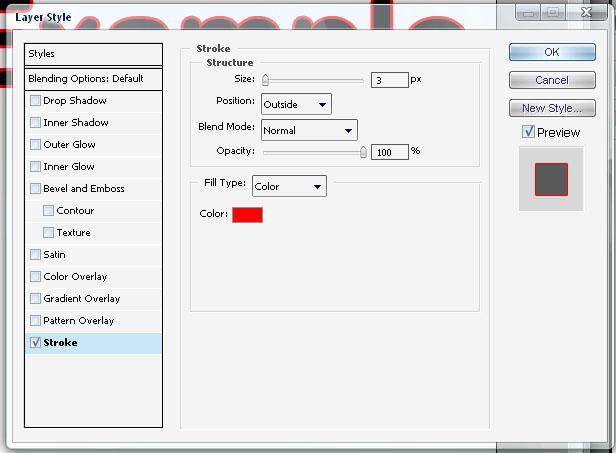Click the Size slider handle
The width and height of the screenshot is (616, 453).
point(266,80)
